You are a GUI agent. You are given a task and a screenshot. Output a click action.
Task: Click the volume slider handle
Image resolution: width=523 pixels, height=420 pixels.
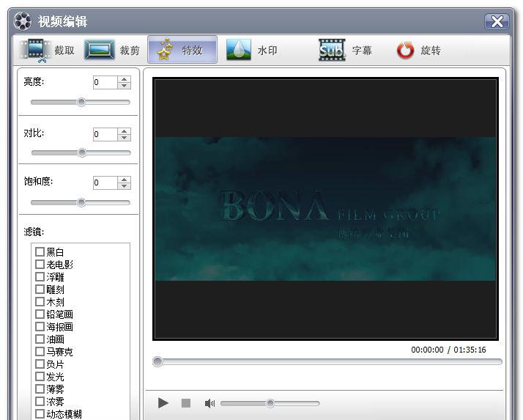coord(270,403)
